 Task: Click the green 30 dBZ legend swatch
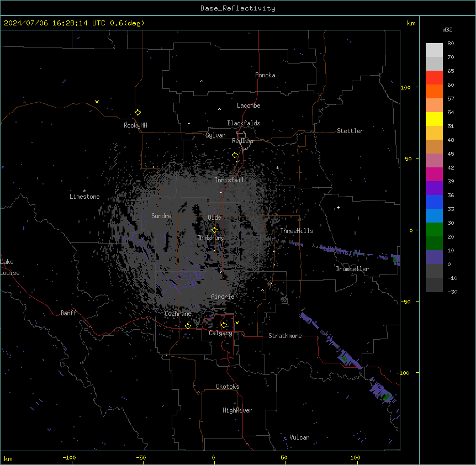tap(434, 230)
